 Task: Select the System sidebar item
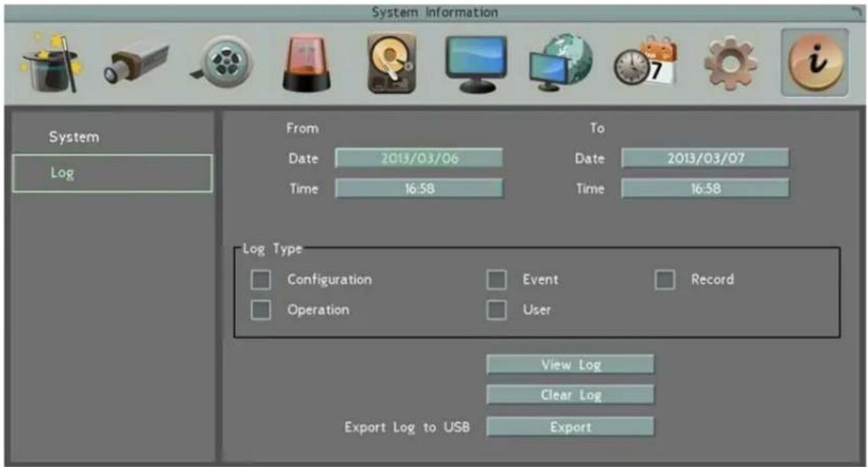click(112, 137)
